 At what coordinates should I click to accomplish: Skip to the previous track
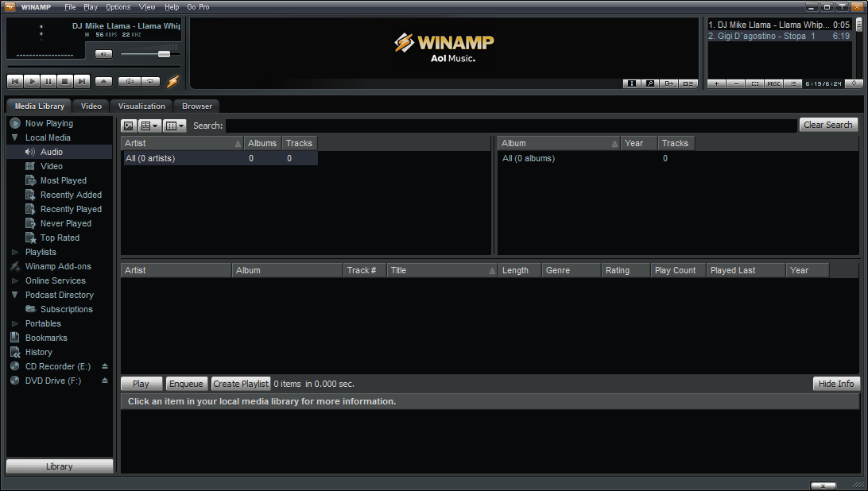(x=15, y=81)
